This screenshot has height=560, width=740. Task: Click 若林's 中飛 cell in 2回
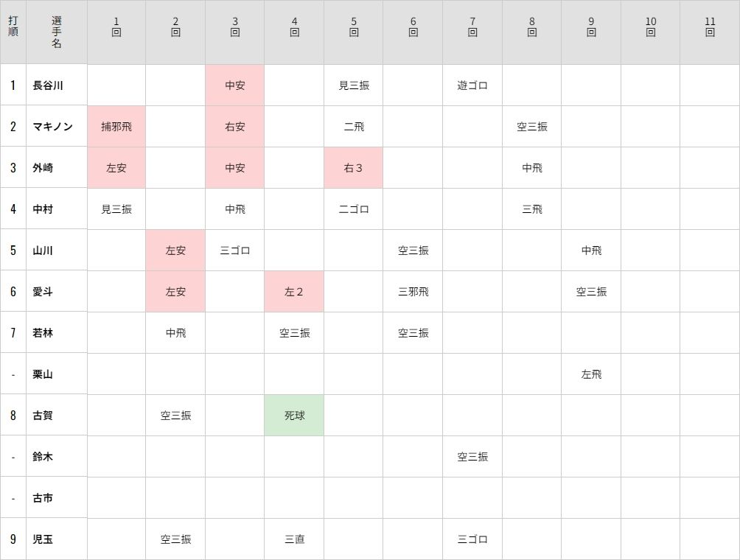(175, 333)
